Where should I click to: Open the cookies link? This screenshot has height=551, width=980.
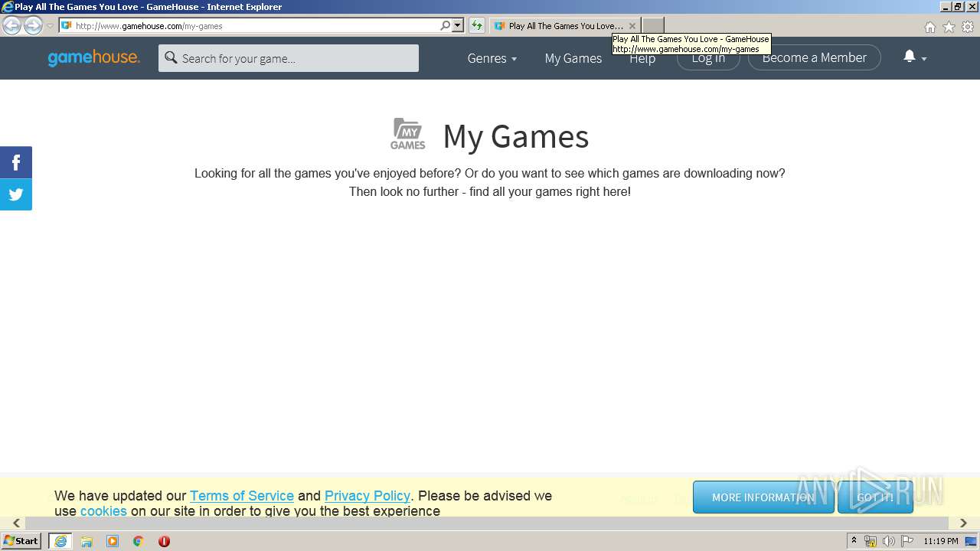coord(103,511)
